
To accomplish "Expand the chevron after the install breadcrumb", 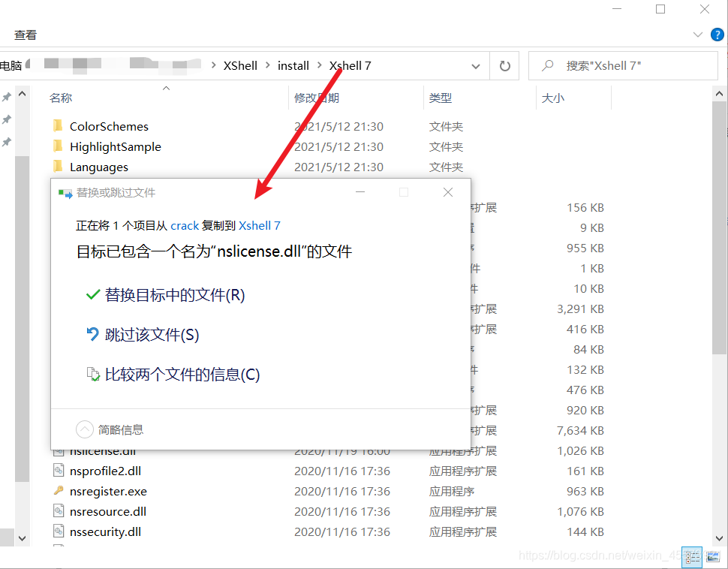I will coord(320,65).
